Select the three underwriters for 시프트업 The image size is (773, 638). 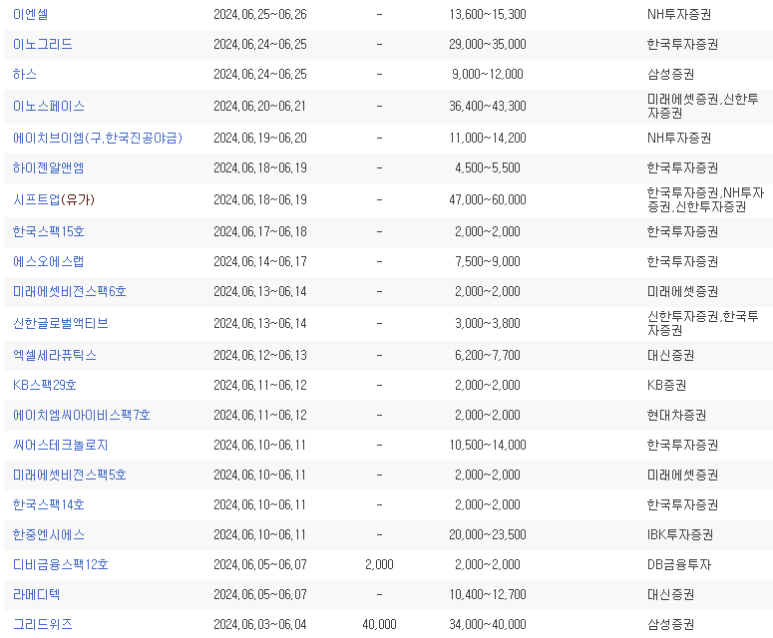pyautogui.click(x=705, y=200)
